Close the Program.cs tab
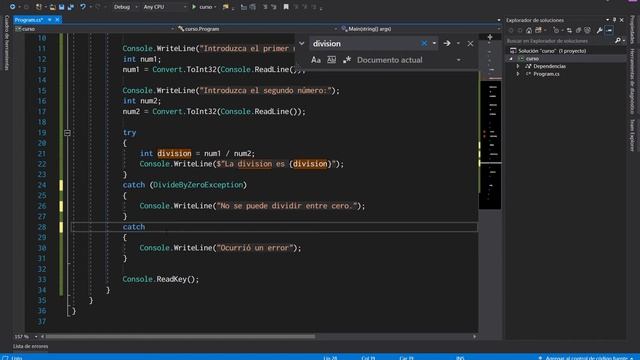Viewport: 640px width, 360px height. (57, 20)
